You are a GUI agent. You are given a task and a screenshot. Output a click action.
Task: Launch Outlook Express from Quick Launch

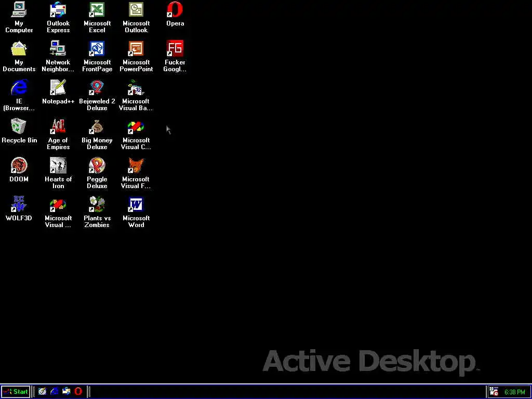pyautogui.click(x=66, y=392)
